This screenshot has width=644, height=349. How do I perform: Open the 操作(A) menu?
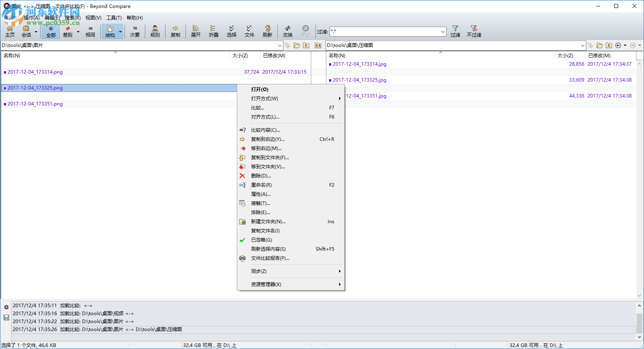pos(31,18)
